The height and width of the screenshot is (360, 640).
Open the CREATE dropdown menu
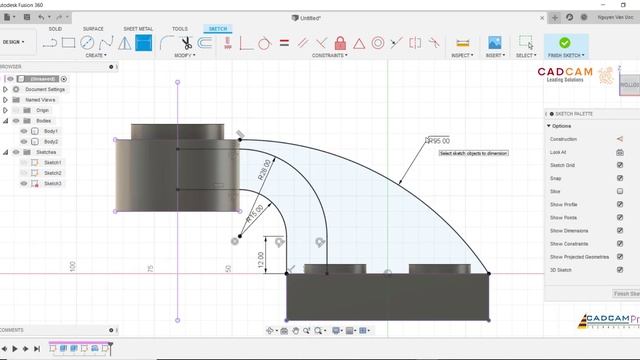pos(96,55)
